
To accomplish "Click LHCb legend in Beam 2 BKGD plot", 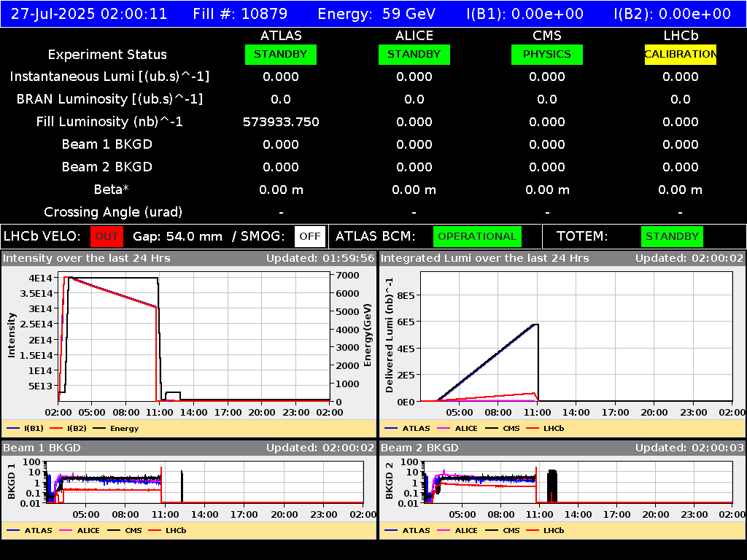I will (x=545, y=530).
